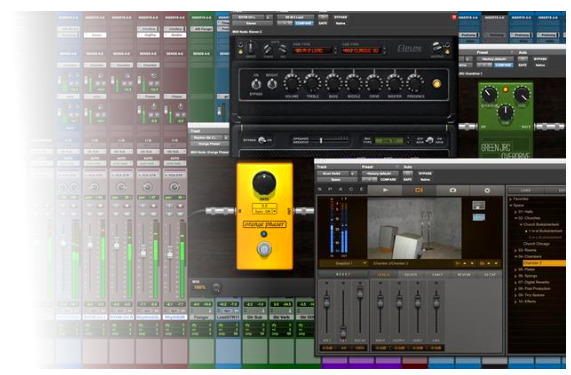Click the Output knob on Eleven plugin
This screenshot has height=375, width=571.
(x=437, y=48)
